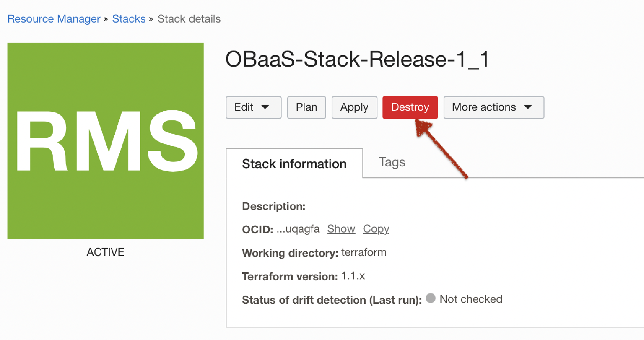Show the full stack OCID
The image size is (644, 340).
point(341,229)
